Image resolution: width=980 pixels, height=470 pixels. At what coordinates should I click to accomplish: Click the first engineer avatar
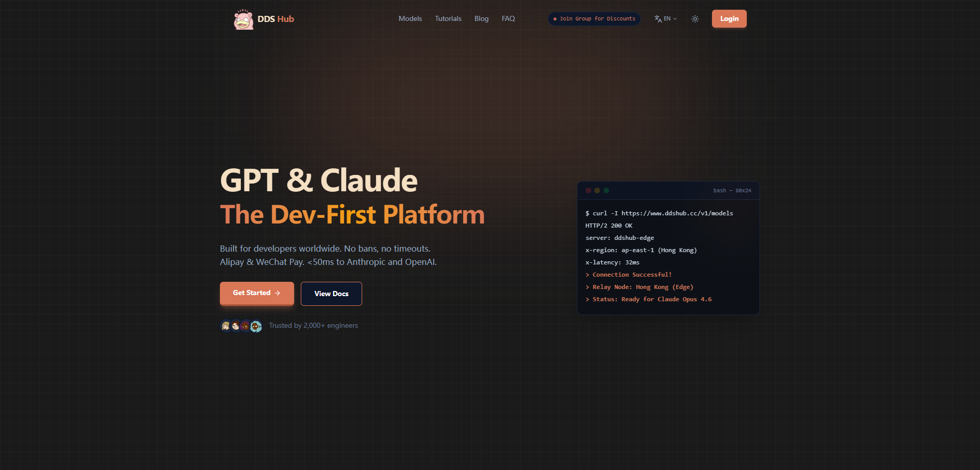226,326
